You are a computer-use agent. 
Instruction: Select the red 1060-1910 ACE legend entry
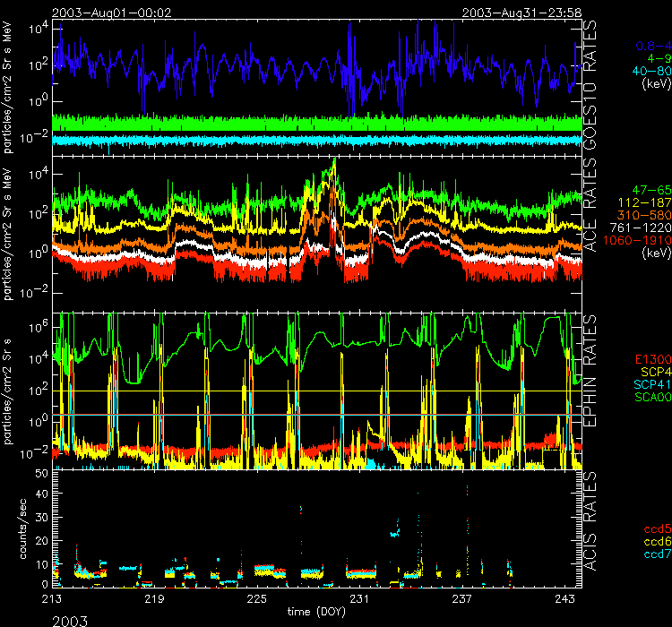tap(641, 241)
